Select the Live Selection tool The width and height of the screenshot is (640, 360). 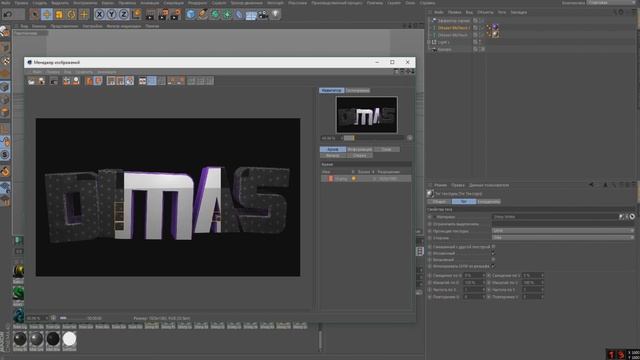[35, 15]
